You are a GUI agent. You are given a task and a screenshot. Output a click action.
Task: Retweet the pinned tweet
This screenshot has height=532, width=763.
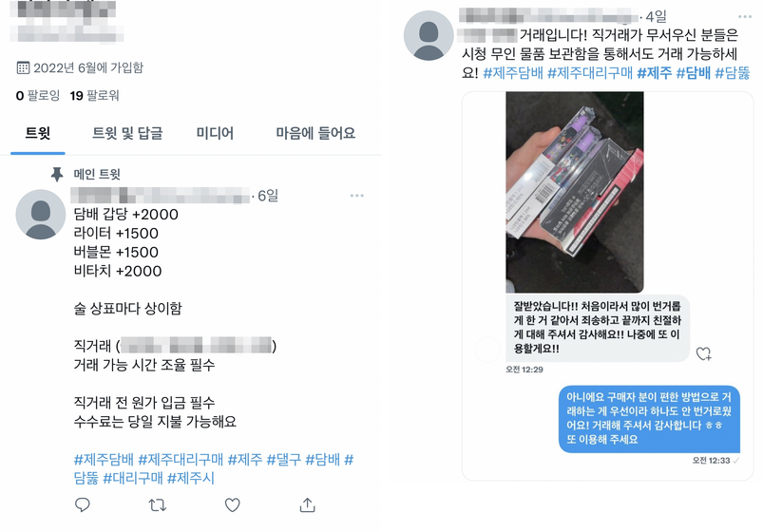(x=157, y=505)
